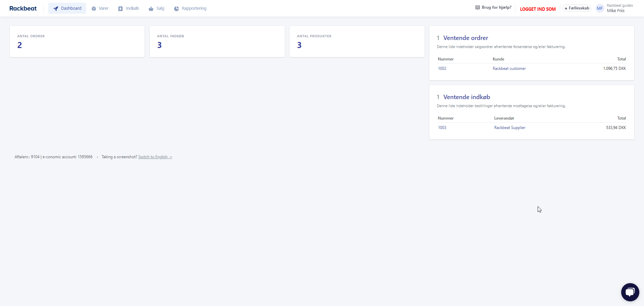Click the speech bubble help icon

coord(478,7)
